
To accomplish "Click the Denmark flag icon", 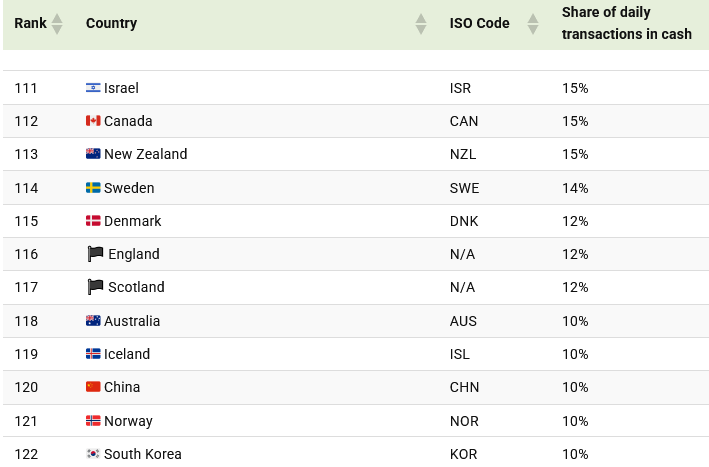I will [93, 221].
